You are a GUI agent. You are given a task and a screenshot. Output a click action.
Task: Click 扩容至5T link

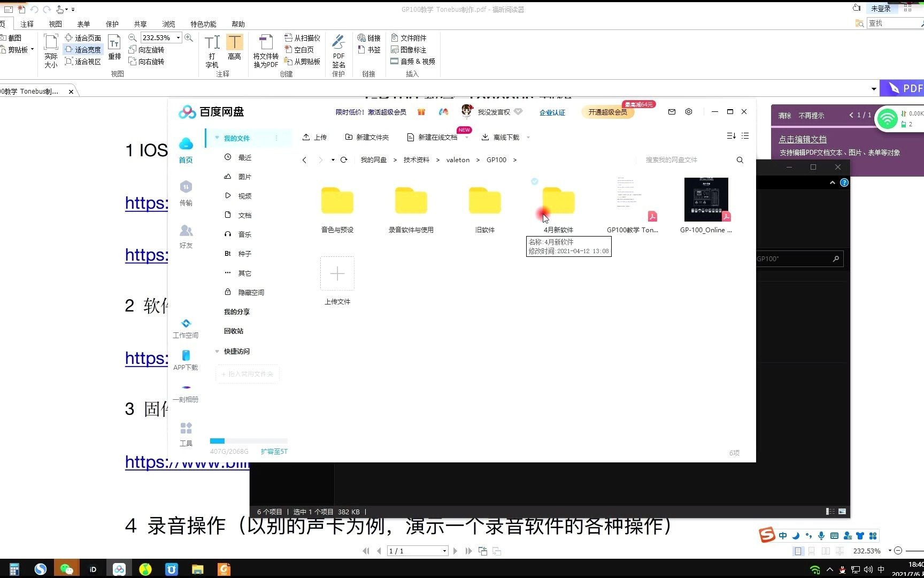(274, 452)
